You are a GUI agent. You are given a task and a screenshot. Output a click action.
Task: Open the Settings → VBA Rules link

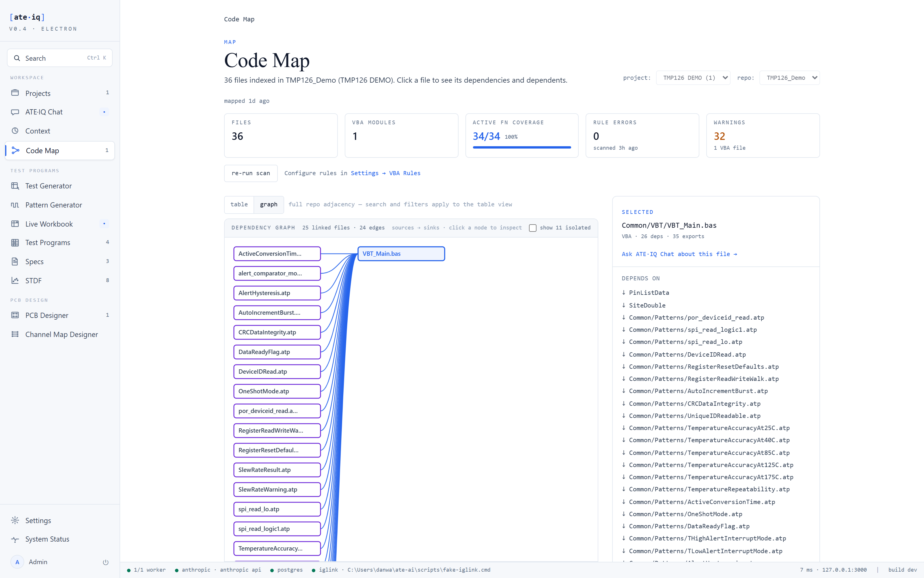(386, 173)
